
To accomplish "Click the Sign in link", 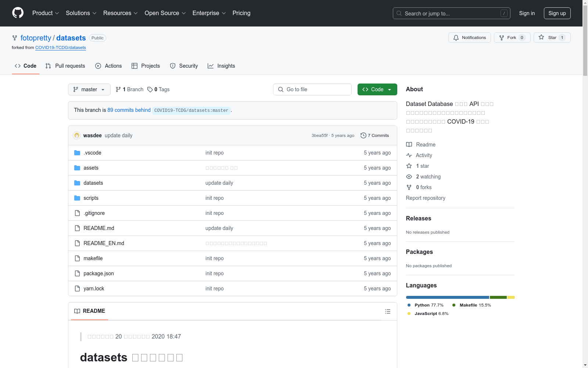I will pos(527,13).
